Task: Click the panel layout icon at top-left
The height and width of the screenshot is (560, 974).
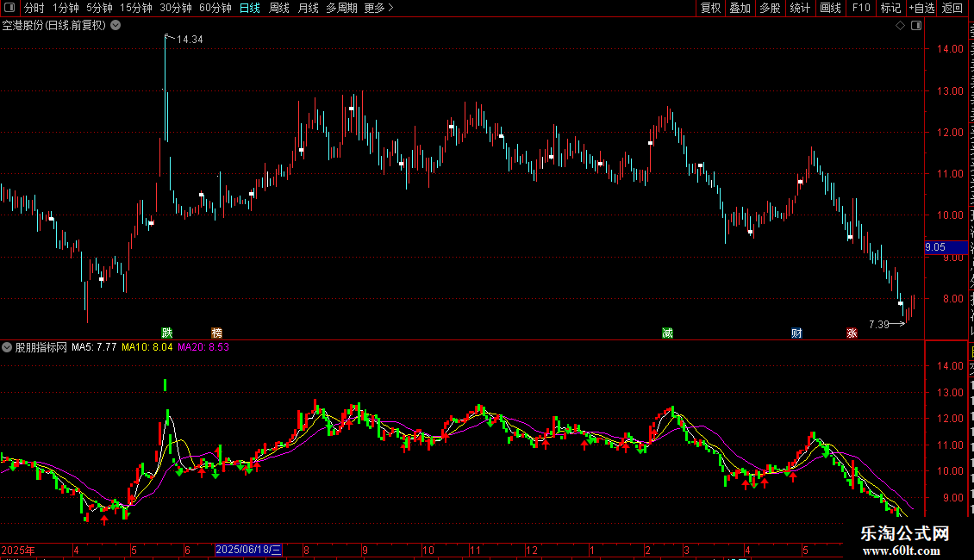Action: (9, 8)
